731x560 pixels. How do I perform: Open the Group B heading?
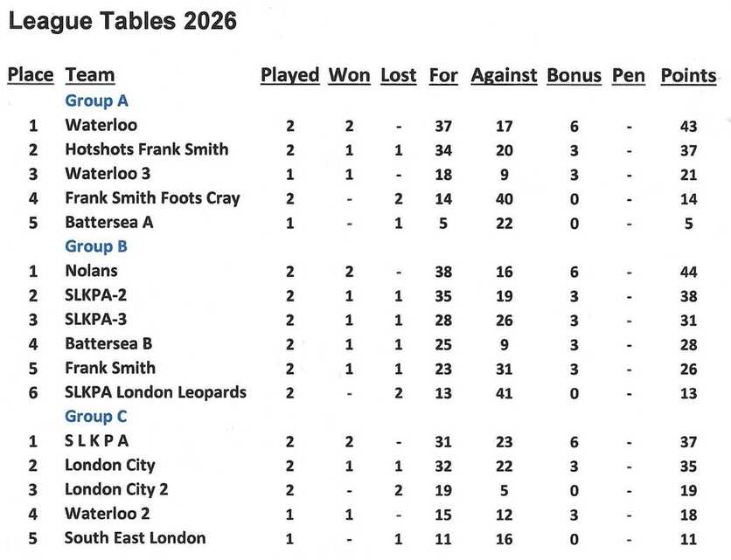(96, 246)
